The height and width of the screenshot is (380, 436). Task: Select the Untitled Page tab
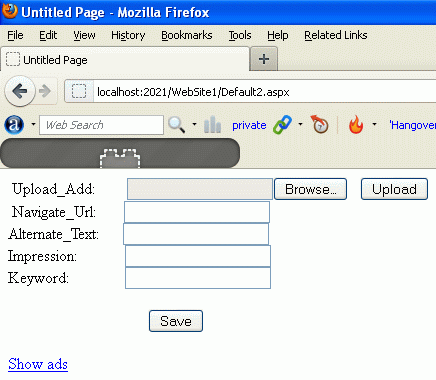coord(125,59)
